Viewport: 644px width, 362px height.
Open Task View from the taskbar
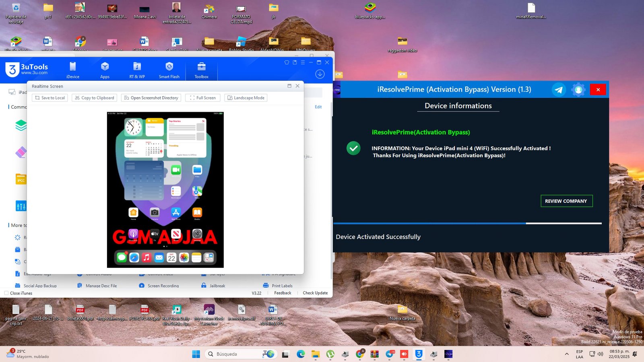click(x=285, y=354)
